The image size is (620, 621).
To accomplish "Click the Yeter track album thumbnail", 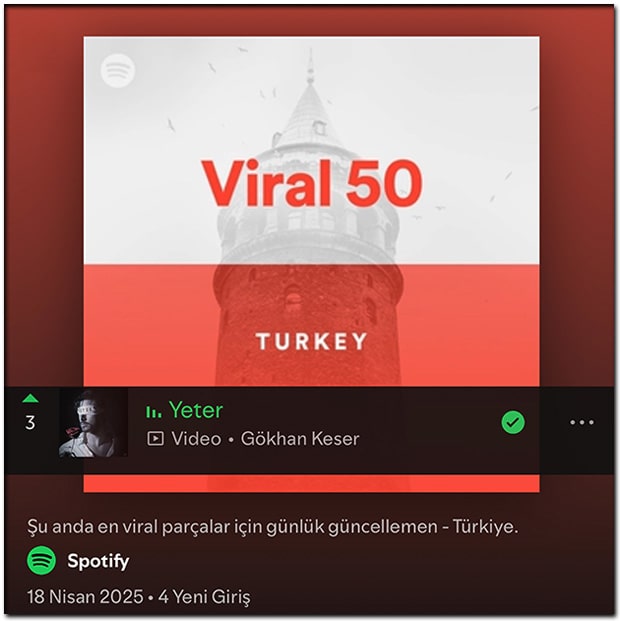I will 93,423.
